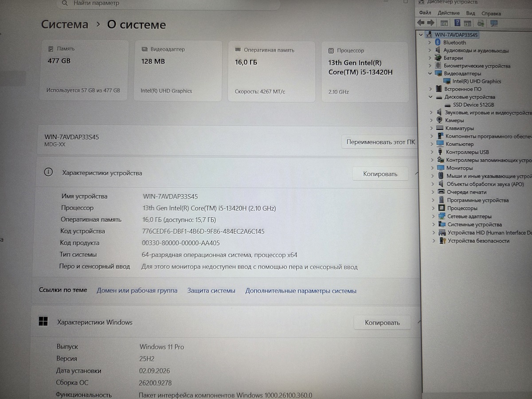Open the Вид menu
Image resolution: width=532 pixels, height=399 pixels.
(x=470, y=13)
